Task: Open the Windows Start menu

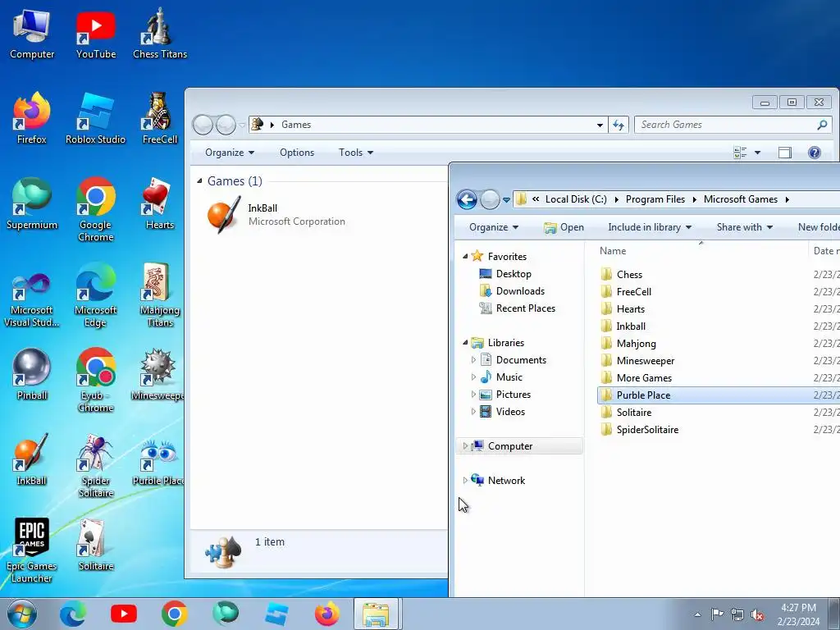Action: point(21,614)
